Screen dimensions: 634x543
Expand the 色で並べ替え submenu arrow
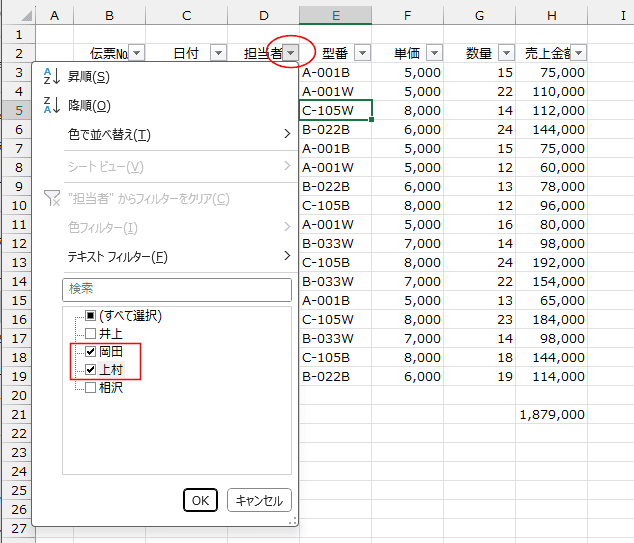(287, 134)
